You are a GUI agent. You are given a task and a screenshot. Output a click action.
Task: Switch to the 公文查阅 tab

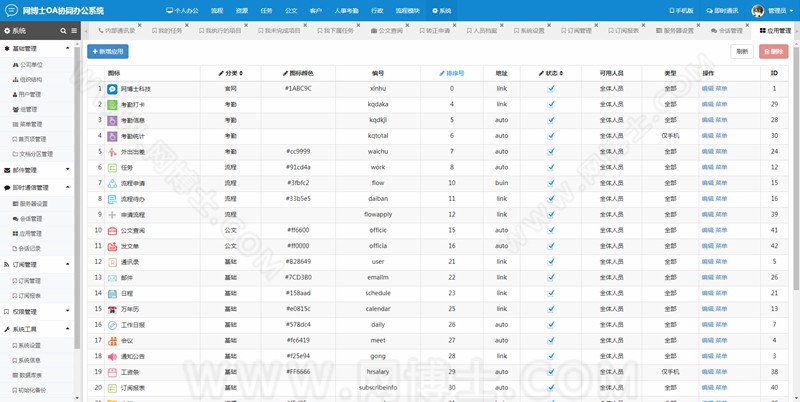[387, 31]
